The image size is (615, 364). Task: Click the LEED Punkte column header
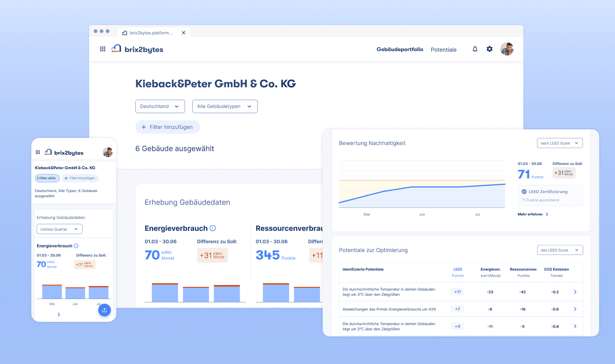pos(458,272)
